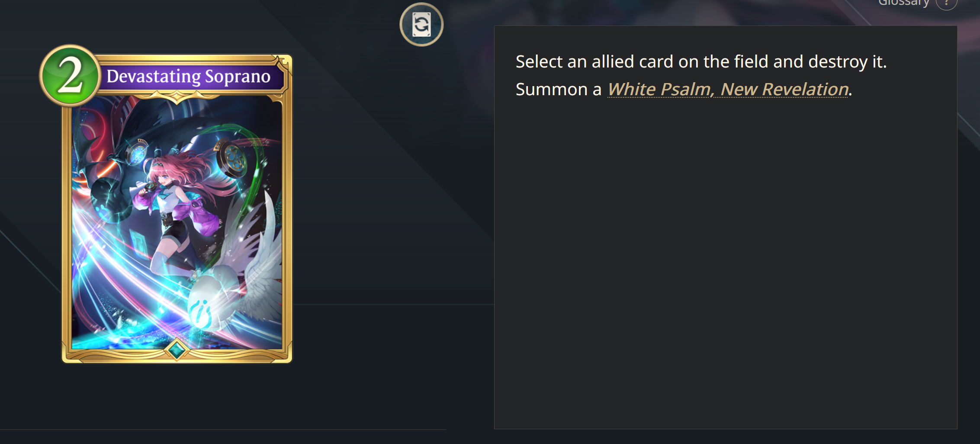Click the Devastating Soprano name banner

point(189,77)
